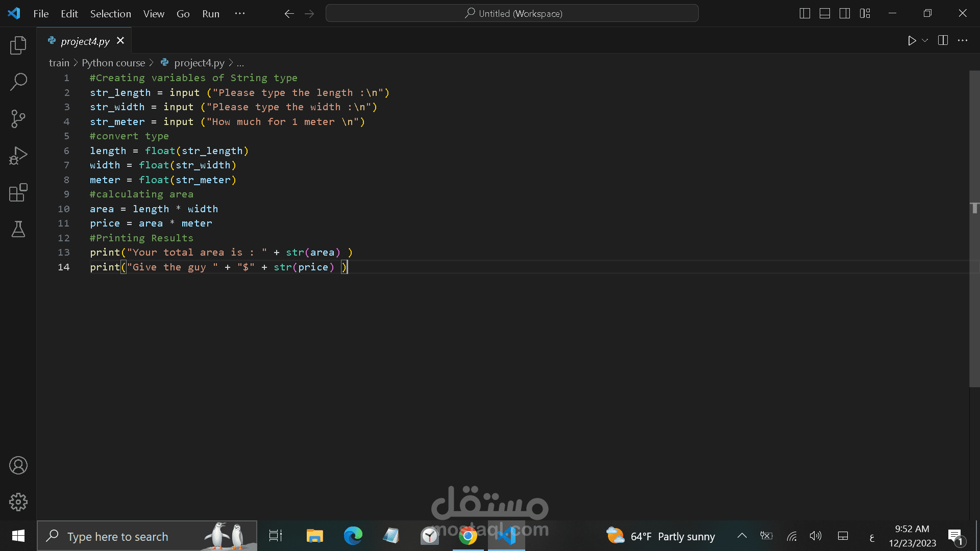This screenshot has width=980, height=551.
Task: Open the Testing flask view
Action: (x=18, y=229)
